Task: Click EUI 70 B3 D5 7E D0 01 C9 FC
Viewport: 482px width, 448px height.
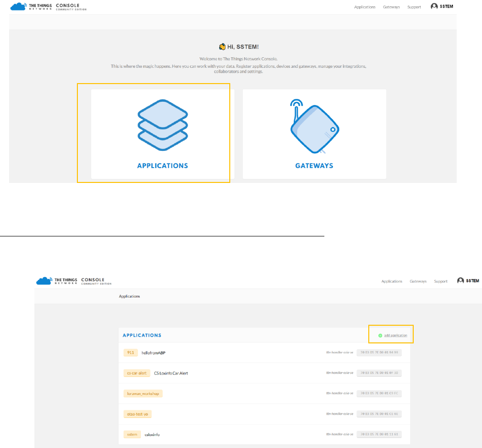Action: click(379, 393)
